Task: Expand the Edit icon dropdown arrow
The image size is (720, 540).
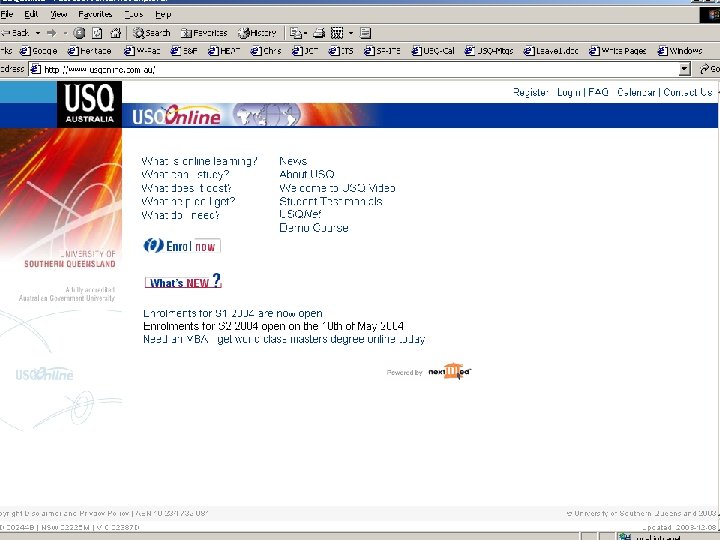Action: pyautogui.click(x=351, y=33)
